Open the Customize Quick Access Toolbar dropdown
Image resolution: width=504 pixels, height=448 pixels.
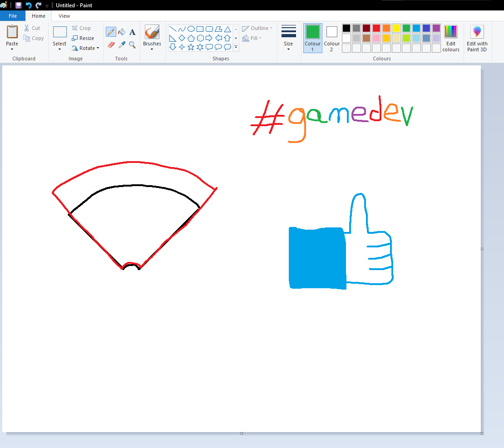(47, 6)
